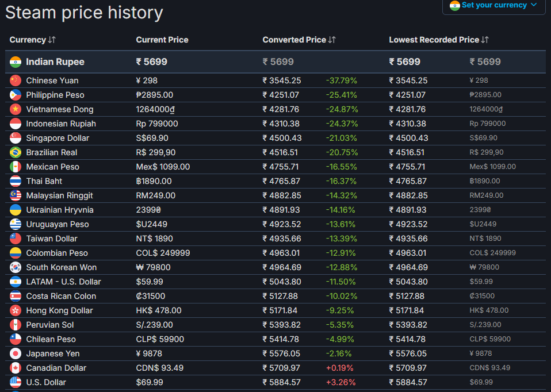Click the Steam price history heading
This screenshot has height=392, width=551.
pyautogui.click(x=84, y=13)
